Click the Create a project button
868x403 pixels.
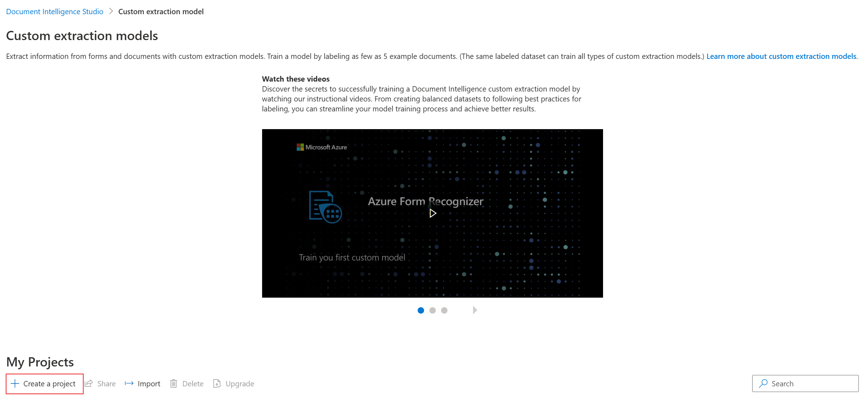click(44, 383)
